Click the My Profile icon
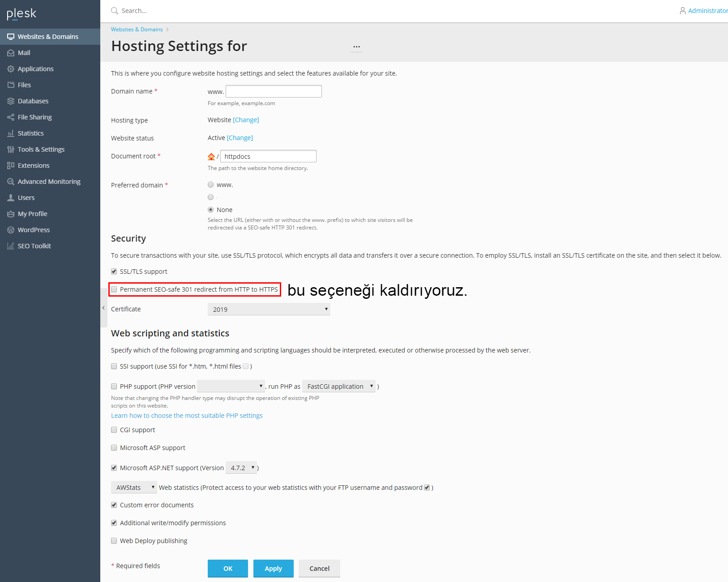Viewport: 728px width, 582px height. point(11,214)
